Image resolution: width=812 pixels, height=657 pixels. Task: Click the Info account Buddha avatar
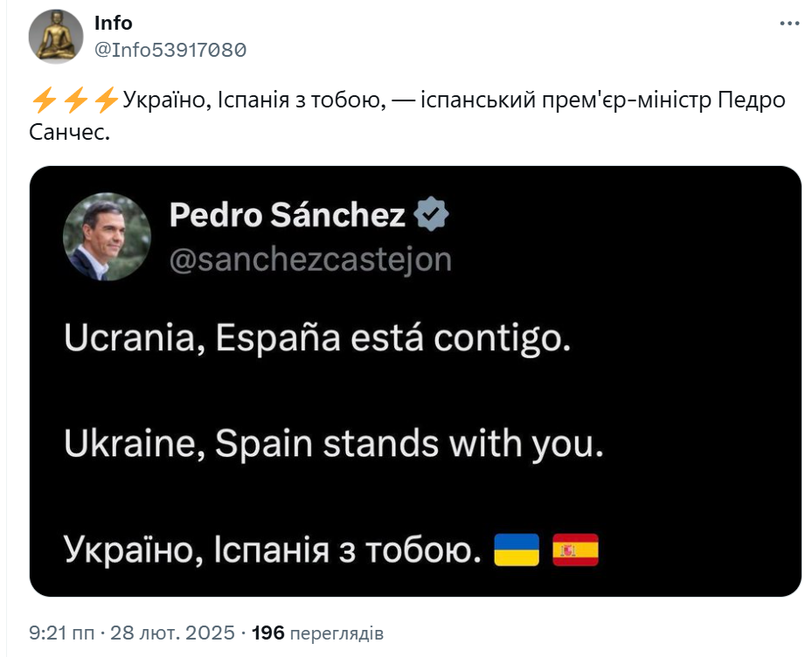click(x=56, y=37)
